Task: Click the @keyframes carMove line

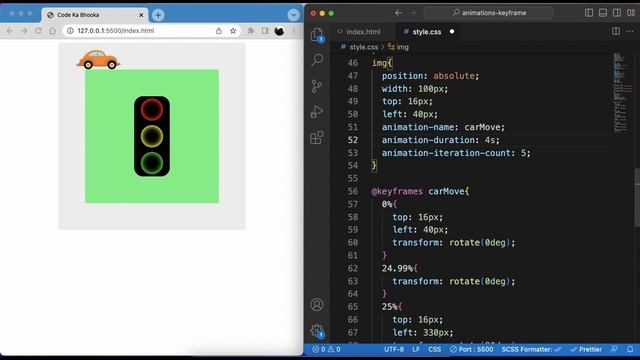Action: [420, 191]
